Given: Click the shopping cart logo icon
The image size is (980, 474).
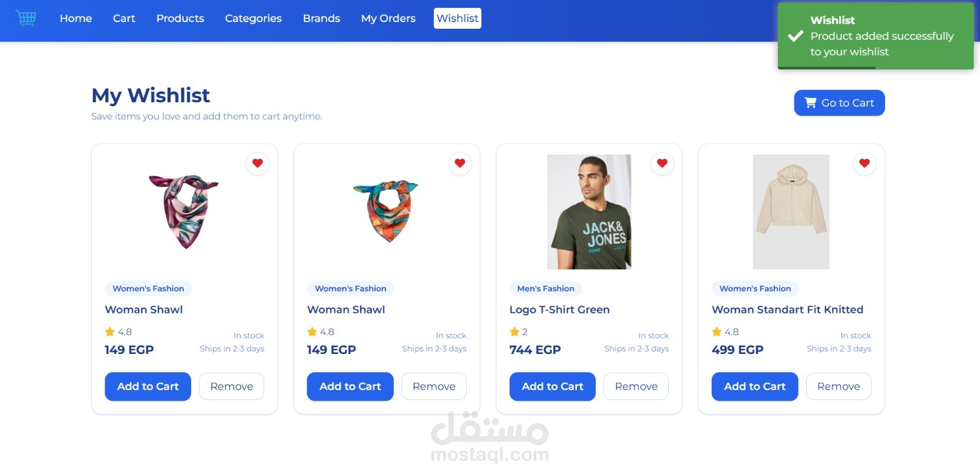Looking at the screenshot, I should 25,18.
